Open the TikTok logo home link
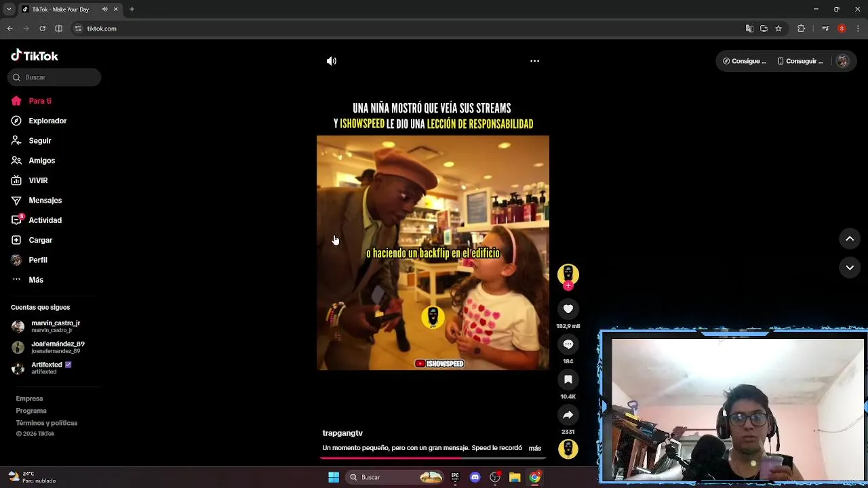Viewport: 868px width, 488px height. [x=35, y=56]
